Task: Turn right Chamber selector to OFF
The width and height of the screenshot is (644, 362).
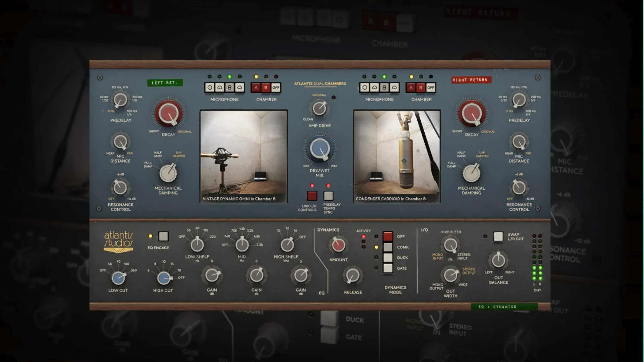Action: [431, 87]
